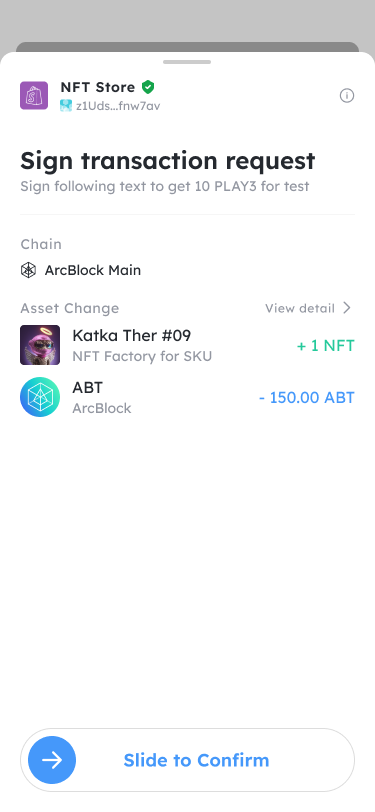Viewport: 375px width, 812px height.
Task: Click the NFT Factory for SKU subtitle
Action: 142,356
